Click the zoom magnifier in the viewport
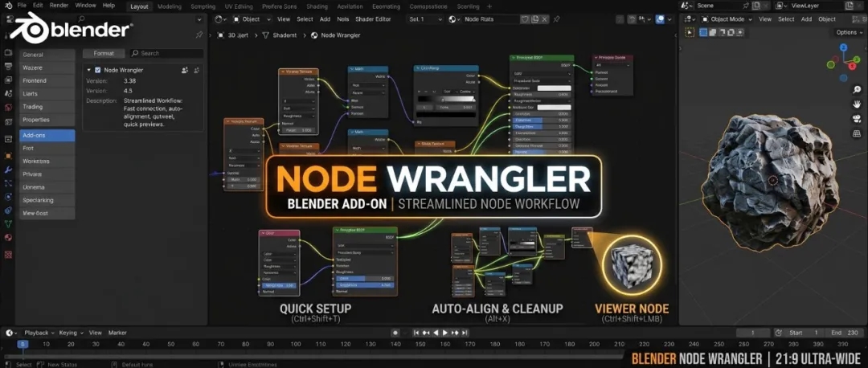The height and width of the screenshot is (368, 868). point(857,90)
